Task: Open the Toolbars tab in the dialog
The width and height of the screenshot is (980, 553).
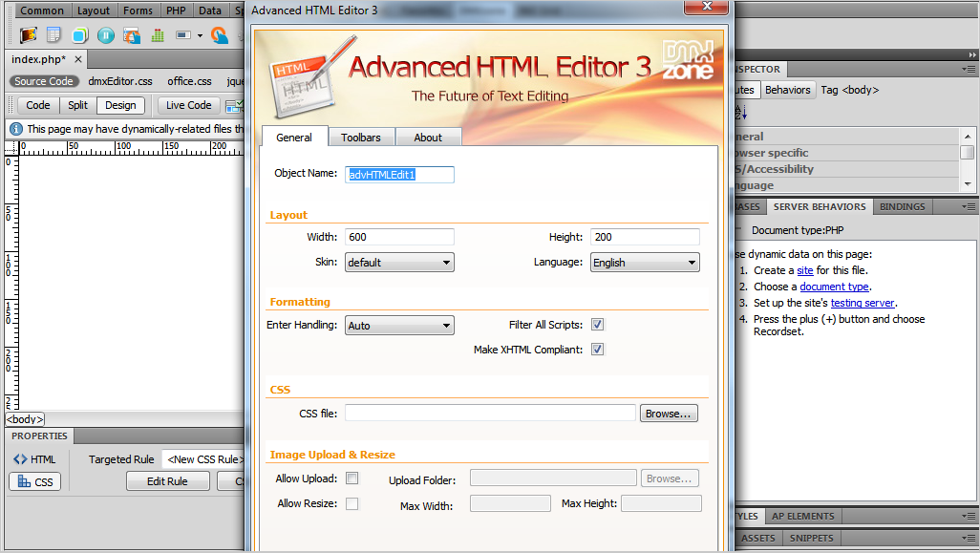Action: [x=361, y=138]
